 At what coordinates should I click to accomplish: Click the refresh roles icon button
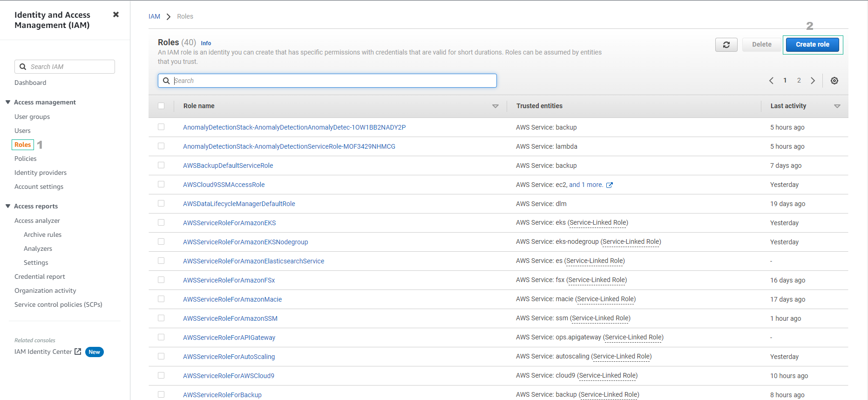726,45
